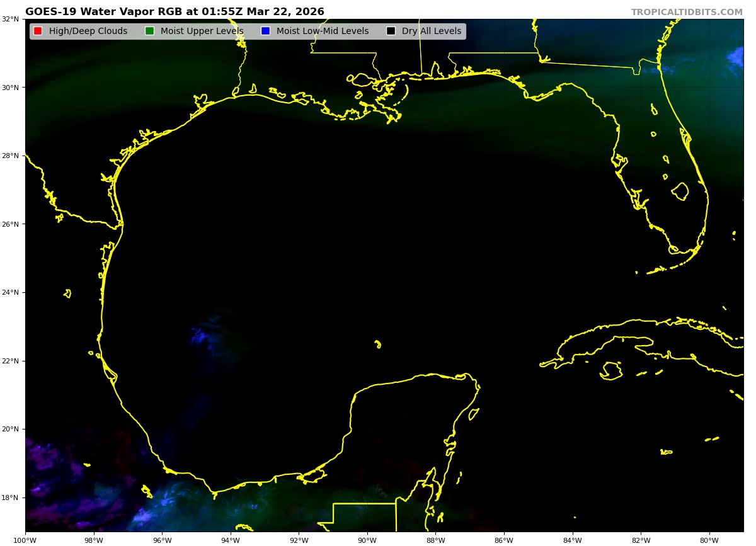Click the 26°N latitude axis label
The width and height of the screenshot is (756, 546).
click(10, 224)
